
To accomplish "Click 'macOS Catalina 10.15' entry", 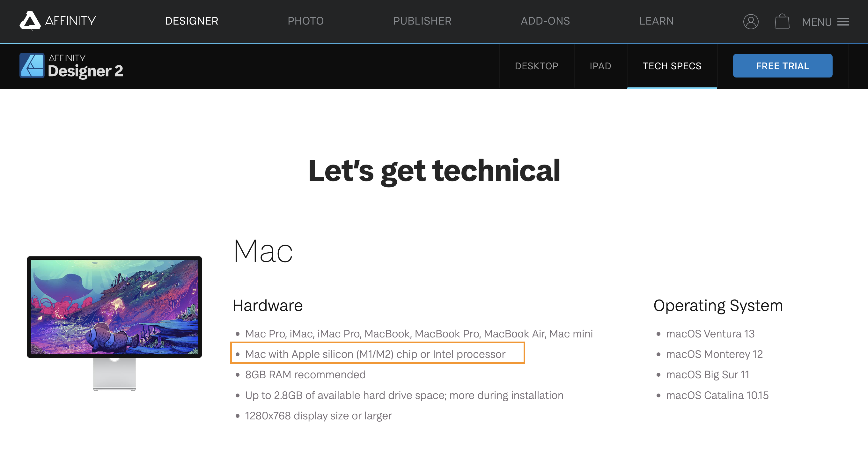I will pyautogui.click(x=717, y=395).
